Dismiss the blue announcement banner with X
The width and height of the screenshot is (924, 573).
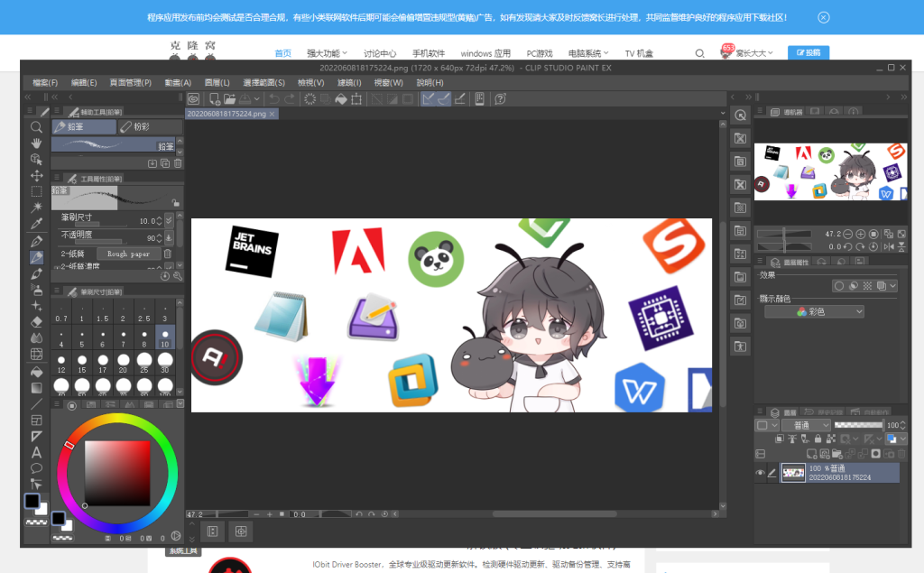(x=824, y=18)
